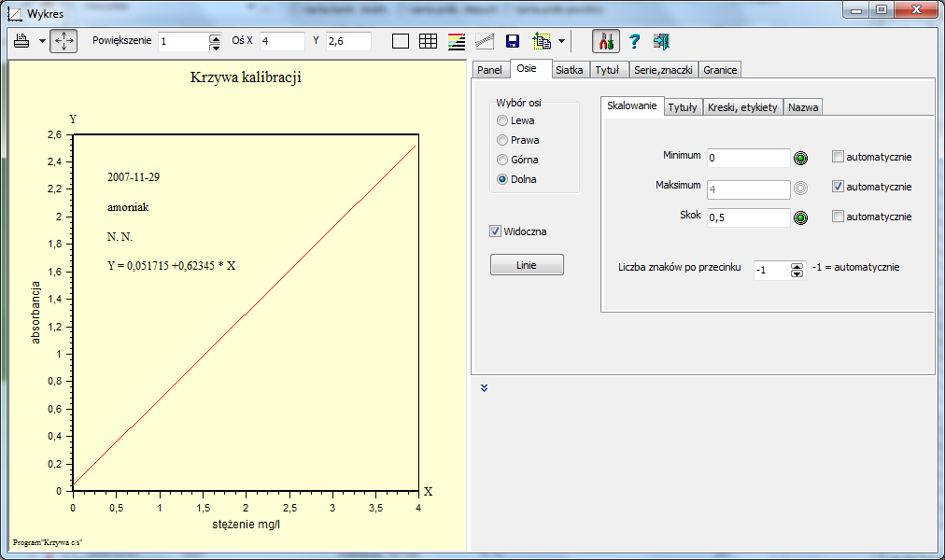Click the Skok step value field
The width and height of the screenshot is (945, 560).
point(748,217)
